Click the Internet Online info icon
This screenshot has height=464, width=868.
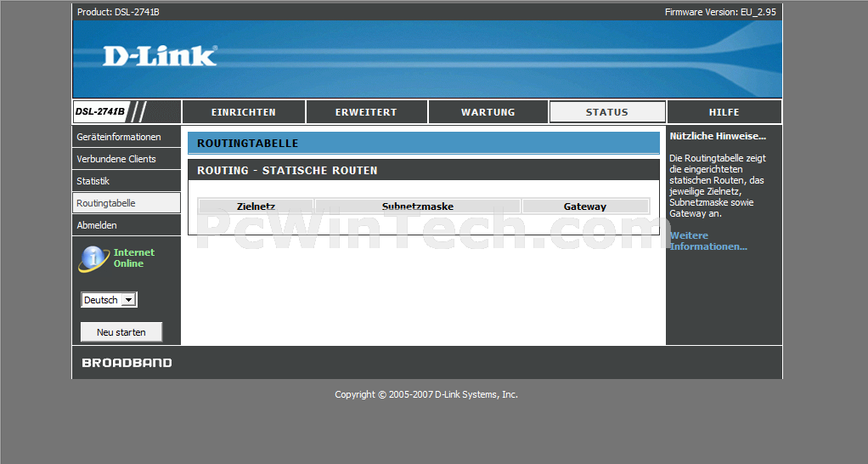click(x=93, y=258)
